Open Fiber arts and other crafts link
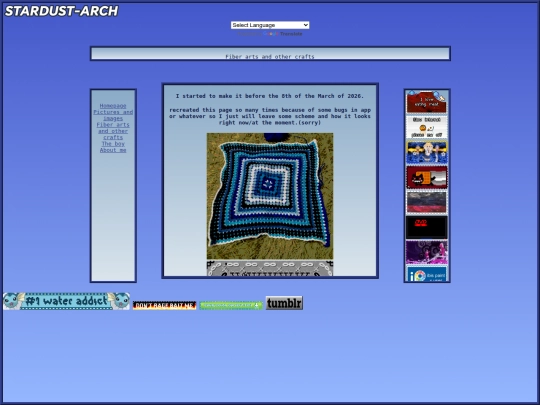Screen dimensions: 540x405 113,131
